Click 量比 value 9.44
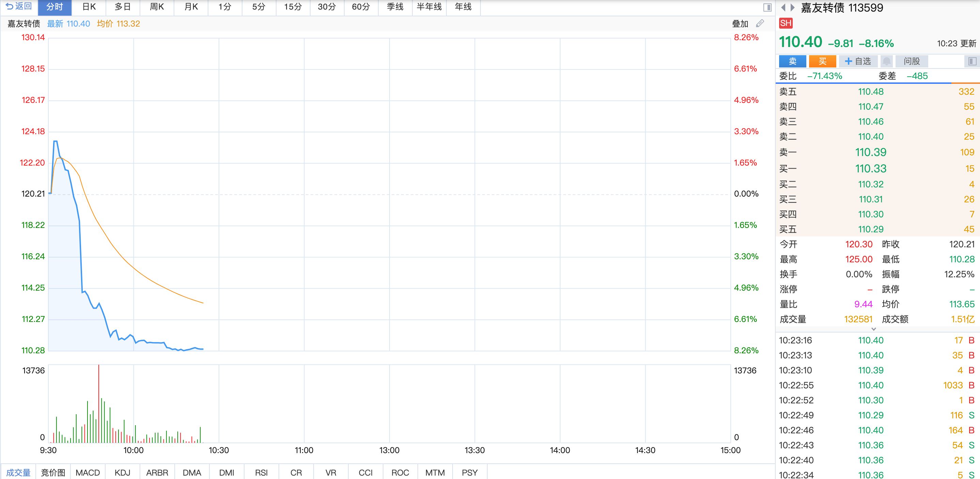Screen dimensions: 980x479 [863, 304]
